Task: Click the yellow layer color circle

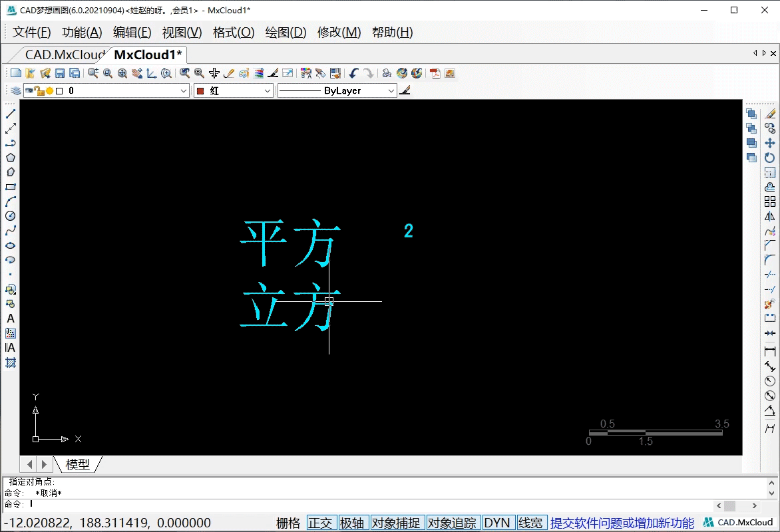Action: click(x=50, y=91)
